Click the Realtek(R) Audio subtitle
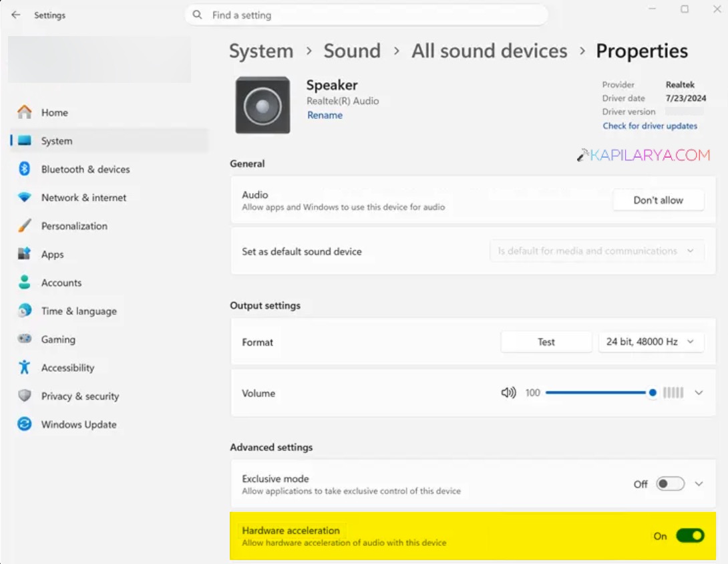 (x=343, y=101)
